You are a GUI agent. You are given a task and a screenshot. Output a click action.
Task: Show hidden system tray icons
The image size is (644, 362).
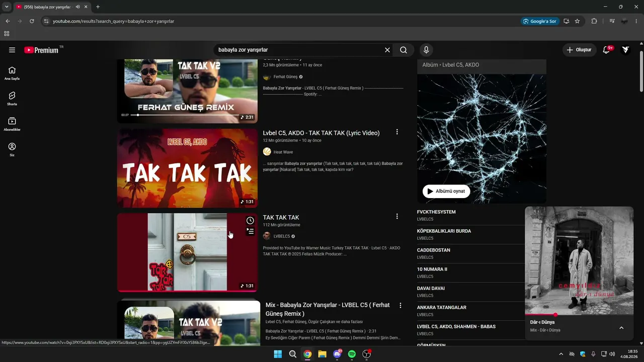tap(561, 354)
